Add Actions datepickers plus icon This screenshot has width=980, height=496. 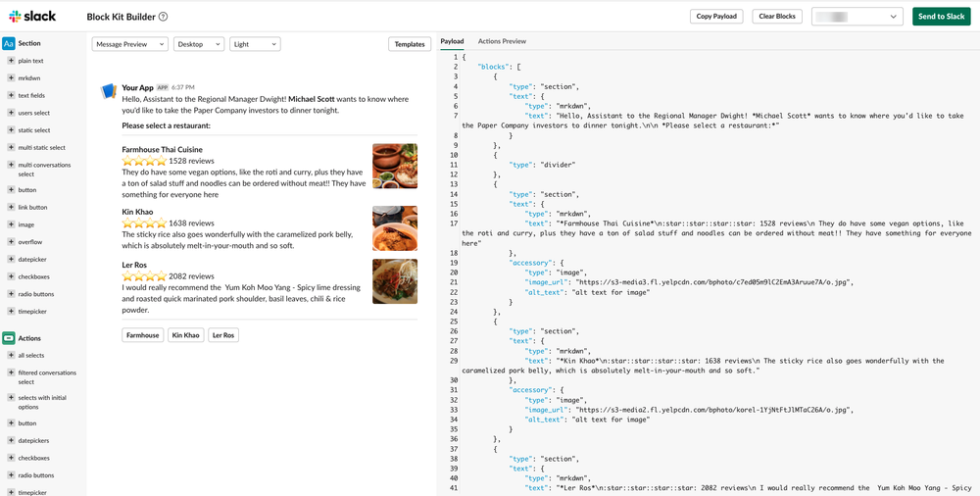[11, 440]
